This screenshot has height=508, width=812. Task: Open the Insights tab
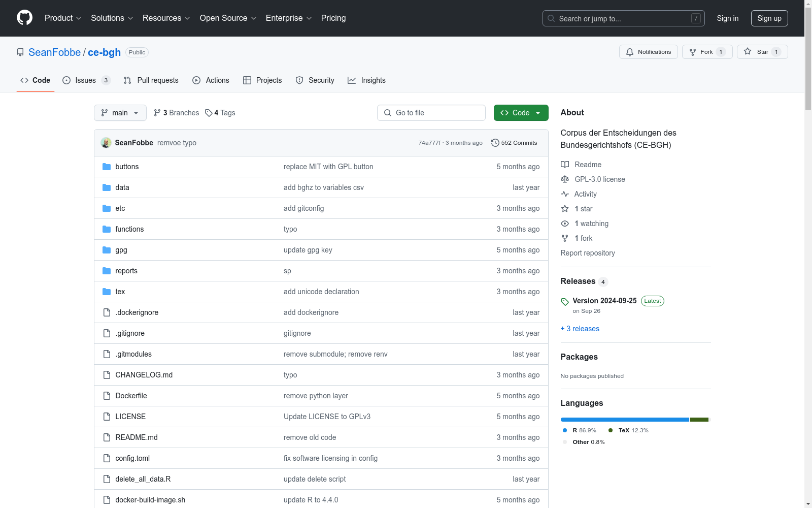tap(367, 80)
